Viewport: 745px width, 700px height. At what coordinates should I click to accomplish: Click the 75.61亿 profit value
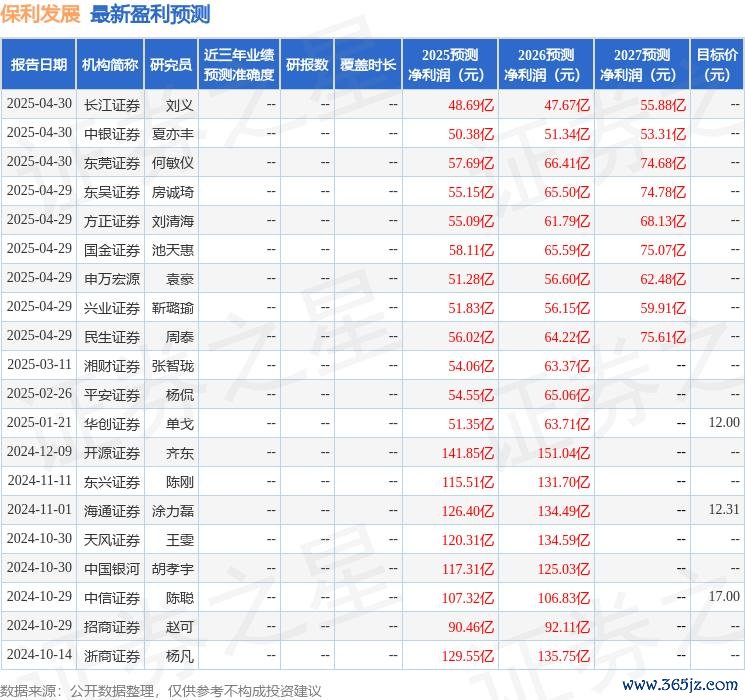(x=663, y=337)
